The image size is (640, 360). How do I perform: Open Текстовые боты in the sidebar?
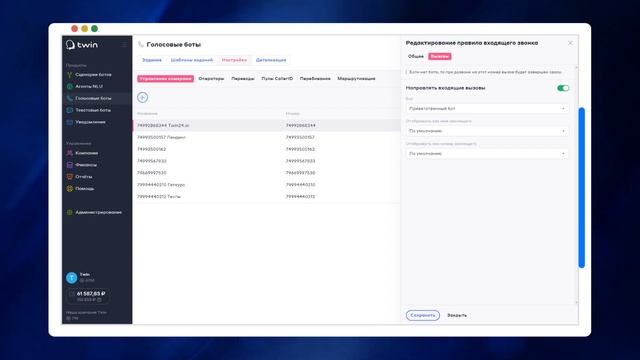pyautogui.click(x=93, y=110)
